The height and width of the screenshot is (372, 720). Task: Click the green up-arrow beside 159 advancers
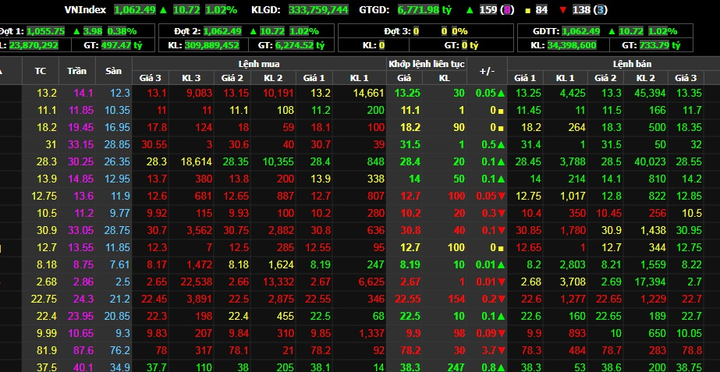(470, 10)
